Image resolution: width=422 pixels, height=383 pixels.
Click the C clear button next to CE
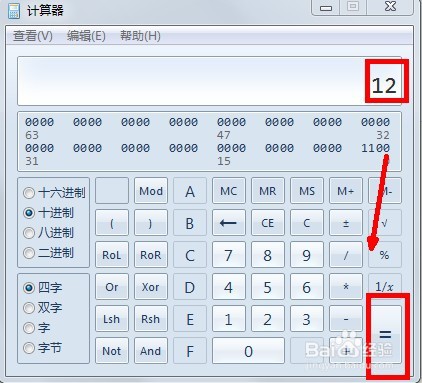tap(307, 223)
